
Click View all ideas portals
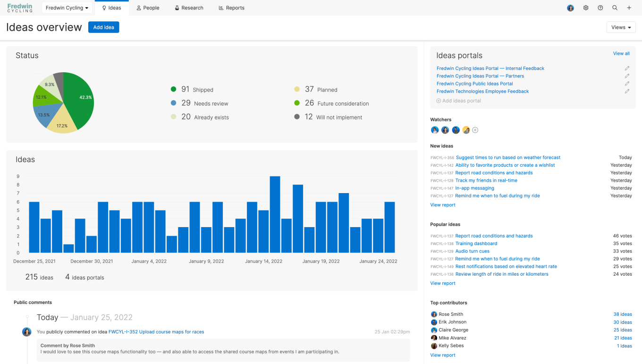pyautogui.click(x=621, y=53)
